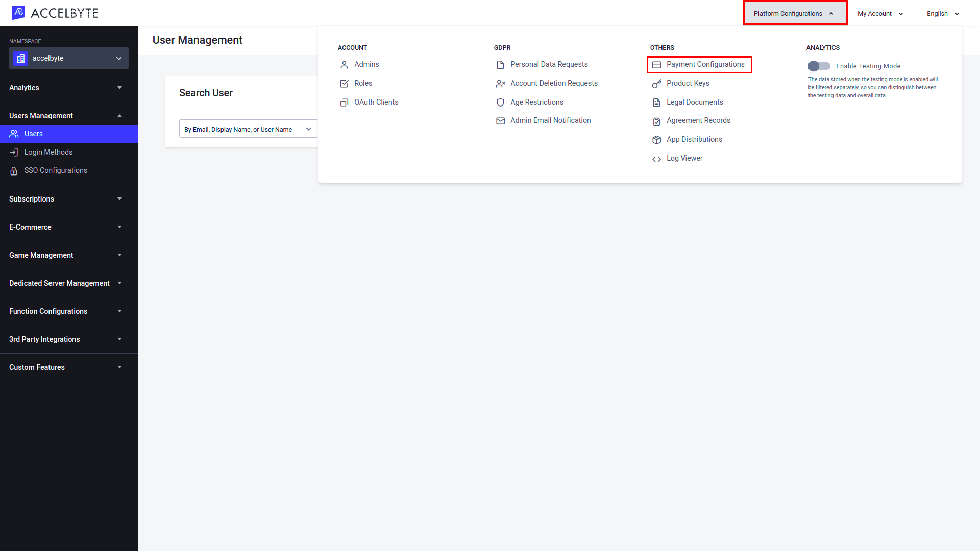Click the App Distributions icon
Screen dimensions: 980x551
tap(656, 139)
